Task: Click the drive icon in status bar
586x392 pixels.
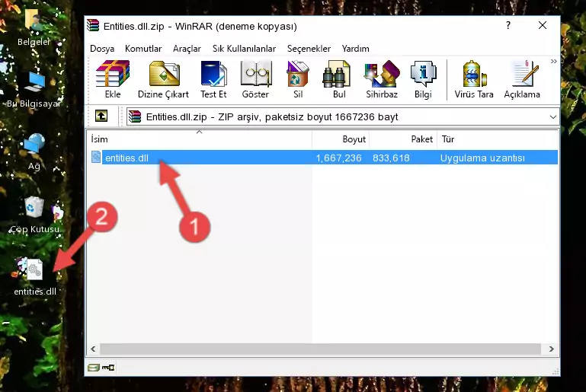Action: coord(94,368)
